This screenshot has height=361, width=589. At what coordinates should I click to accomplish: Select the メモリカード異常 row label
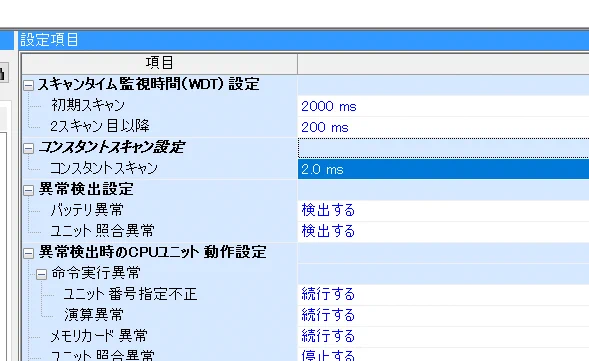pyautogui.click(x=99, y=336)
